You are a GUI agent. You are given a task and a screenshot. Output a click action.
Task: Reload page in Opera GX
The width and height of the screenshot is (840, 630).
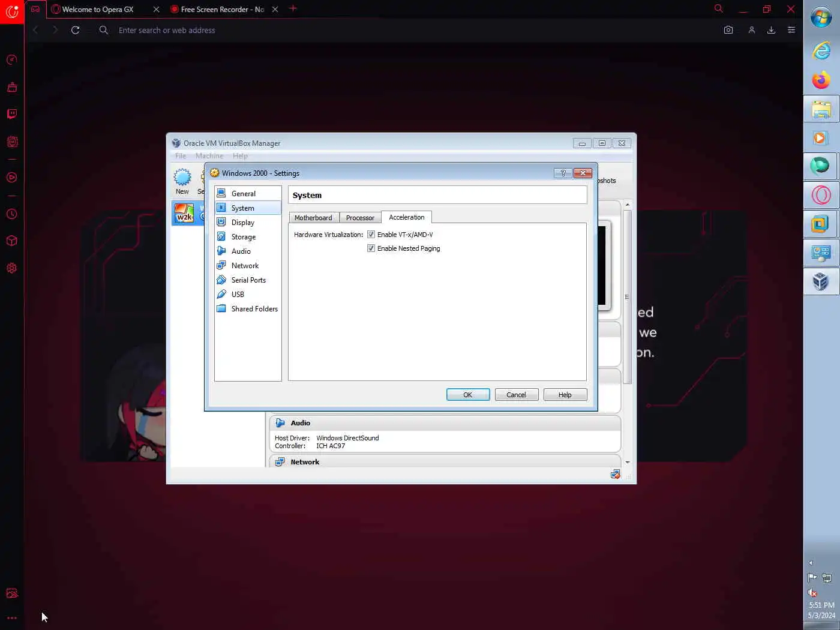point(75,30)
